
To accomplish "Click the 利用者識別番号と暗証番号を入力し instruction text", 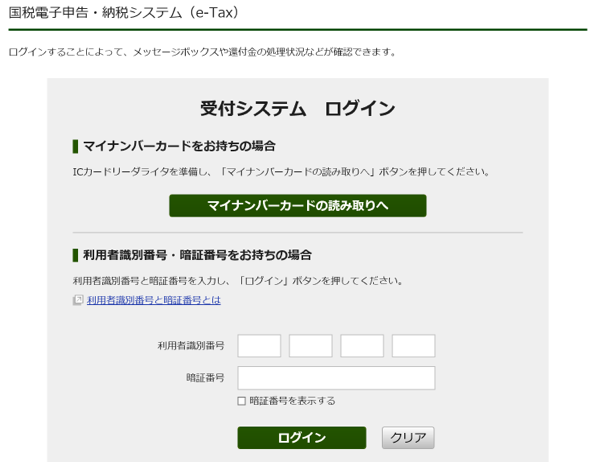I will (x=238, y=281).
